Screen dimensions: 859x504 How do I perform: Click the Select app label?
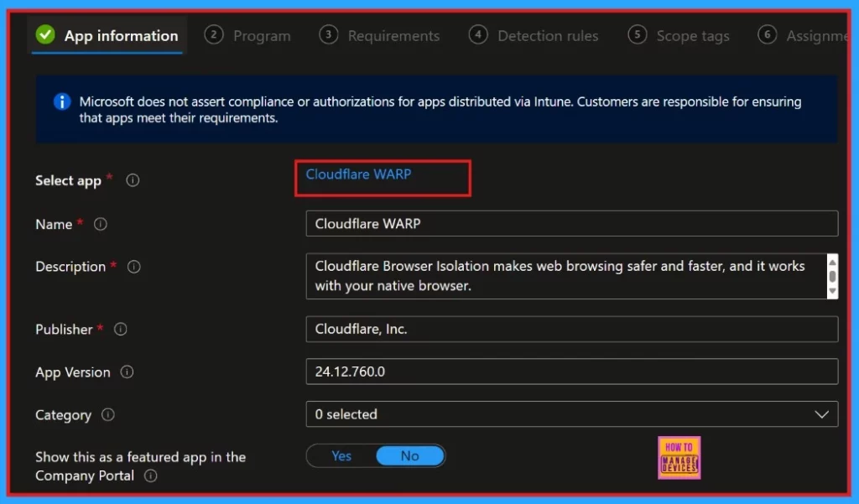click(x=69, y=181)
